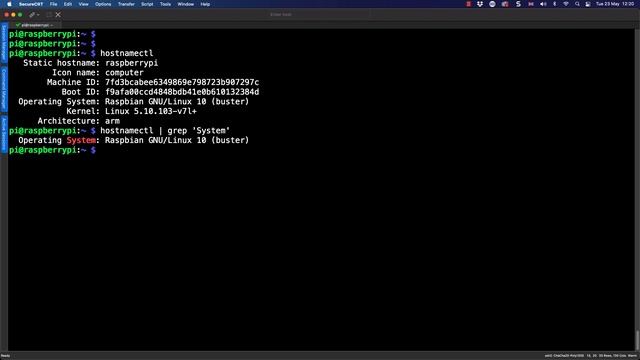Click the date and time Tue 23 May

pyautogui.click(x=615, y=4)
